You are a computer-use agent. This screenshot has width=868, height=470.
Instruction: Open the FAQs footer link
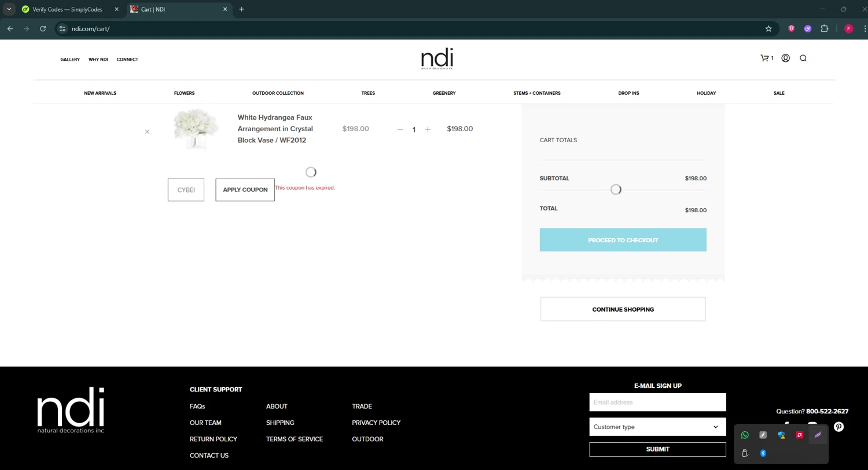pos(197,406)
